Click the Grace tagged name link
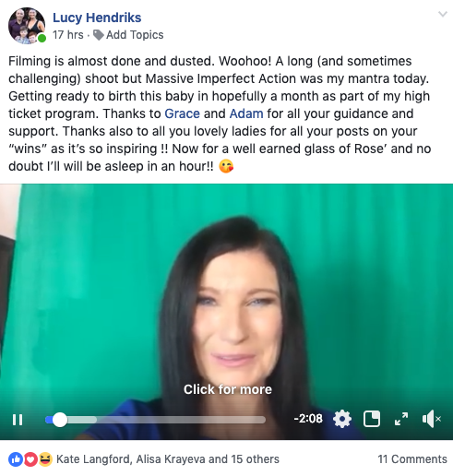453x476 pixels. pyautogui.click(x=182, y=113)
